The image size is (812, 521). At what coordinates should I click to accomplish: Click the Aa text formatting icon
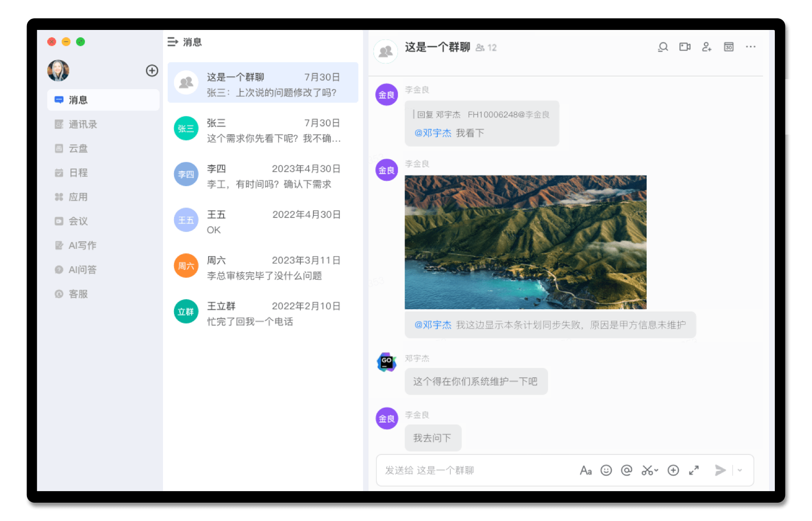click(585, 470)
